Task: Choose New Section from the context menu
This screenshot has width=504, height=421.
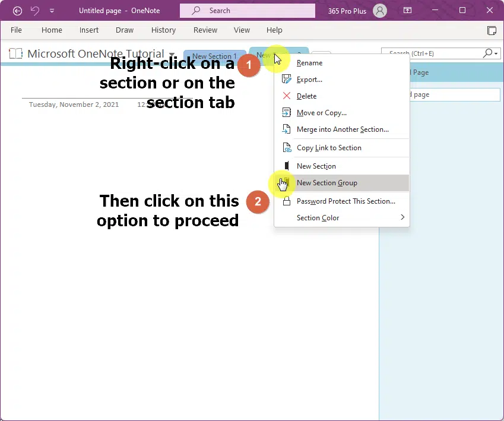Action: coord(341,166)
